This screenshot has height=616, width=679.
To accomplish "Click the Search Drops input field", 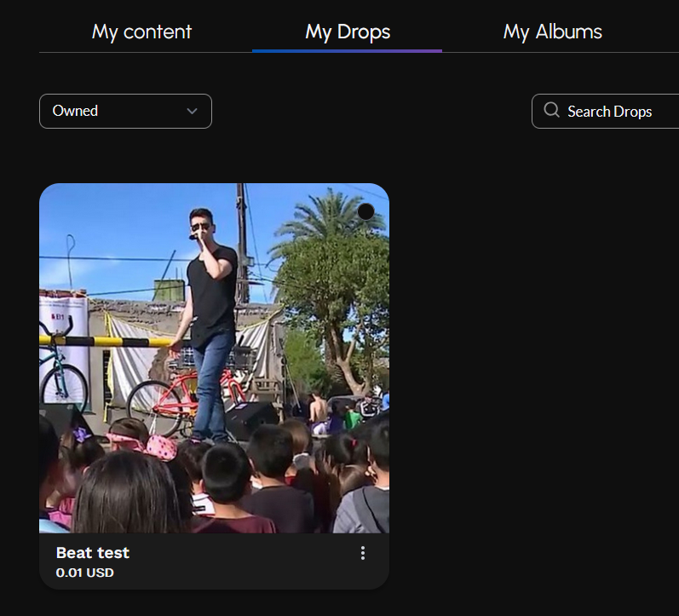I will (x=606, y=112).
